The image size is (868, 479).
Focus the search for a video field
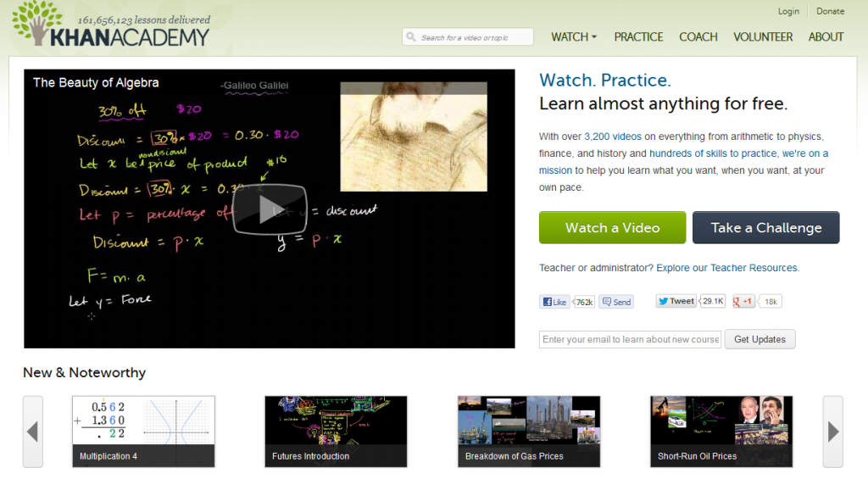click(468, 37)
